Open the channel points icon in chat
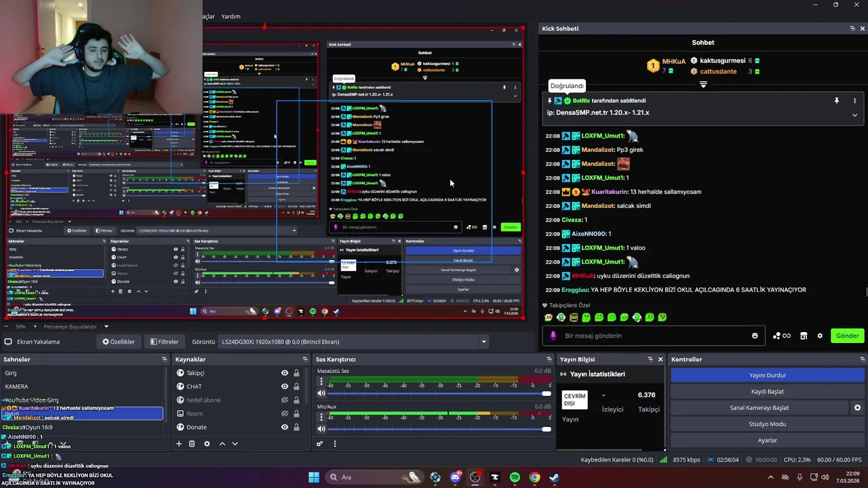The height and width of the screenshot is (488, 868). tap(782, 335)
